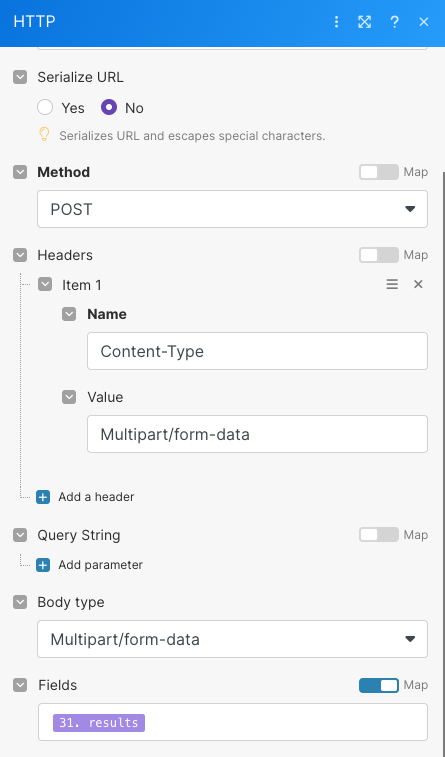Collapse the Query String section
The width and height of the screenshot is (445, 757).
pyautogui.click(x=20, y=535)
